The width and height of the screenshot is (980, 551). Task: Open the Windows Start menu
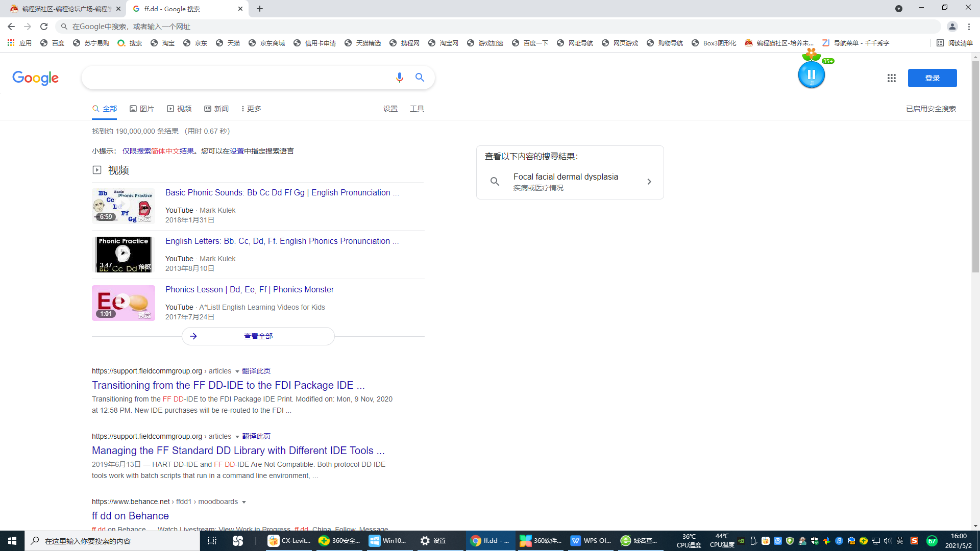(12, 541)
